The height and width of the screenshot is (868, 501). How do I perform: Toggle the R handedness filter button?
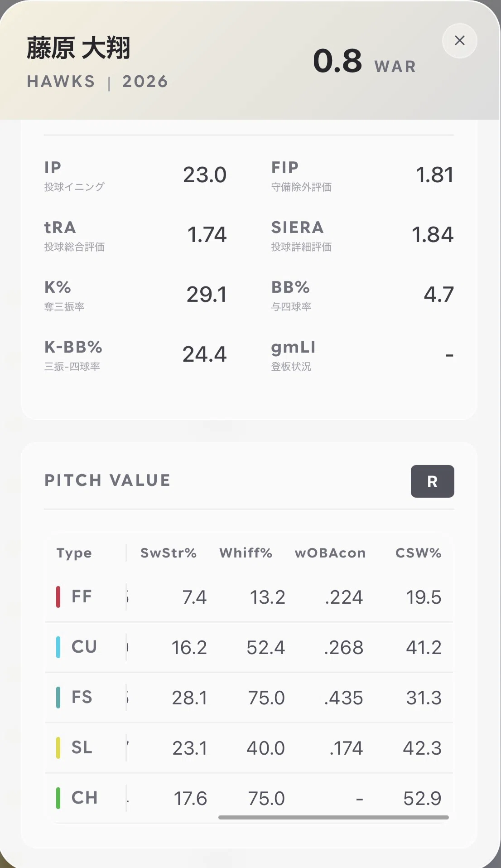(432, 481)
